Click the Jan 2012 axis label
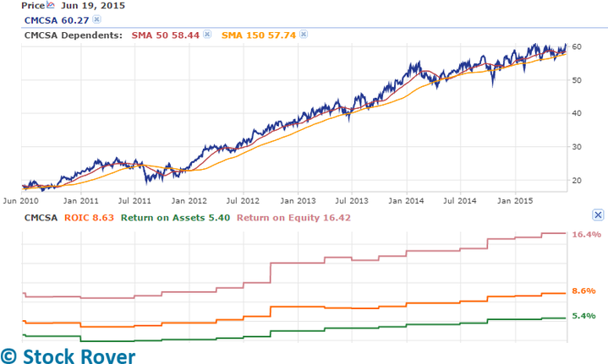The height and width of the screenshot is (364, 608). [x=189, y=201]
